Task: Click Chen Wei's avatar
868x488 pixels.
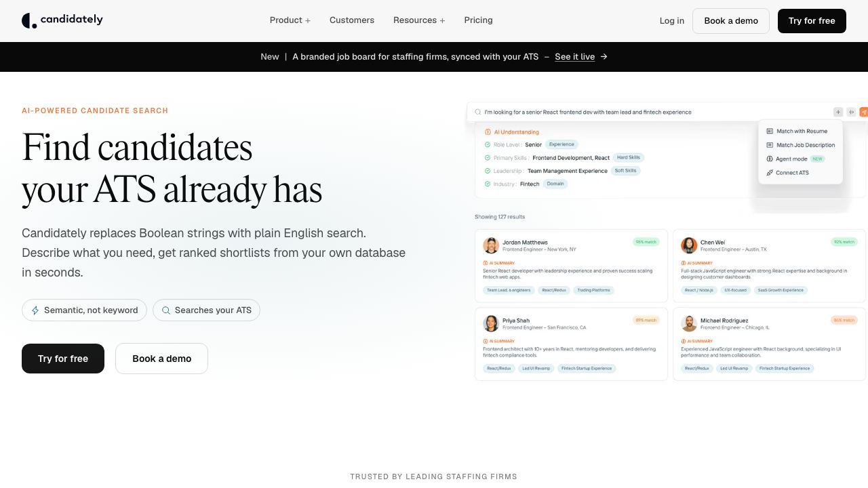Action: pos(689,245)
